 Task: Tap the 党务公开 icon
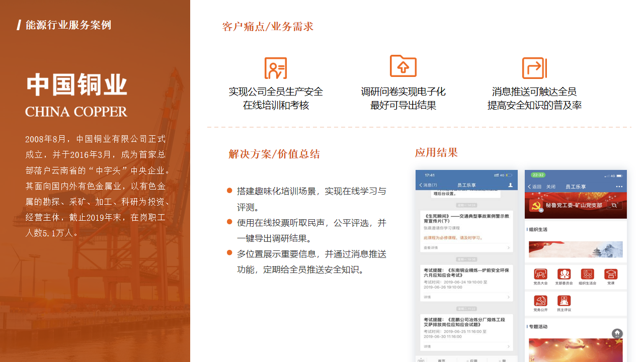pos(541,301)
